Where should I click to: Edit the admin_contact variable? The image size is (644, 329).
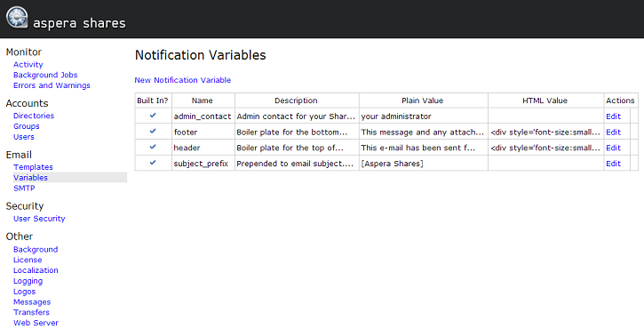(613, 116)
